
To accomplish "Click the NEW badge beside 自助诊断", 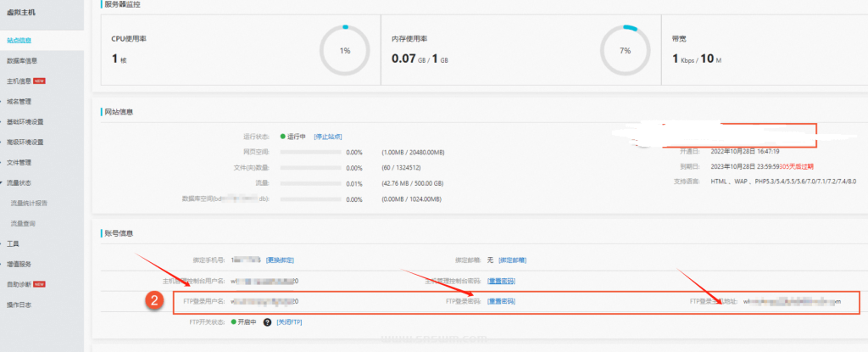I will (39, 284).
